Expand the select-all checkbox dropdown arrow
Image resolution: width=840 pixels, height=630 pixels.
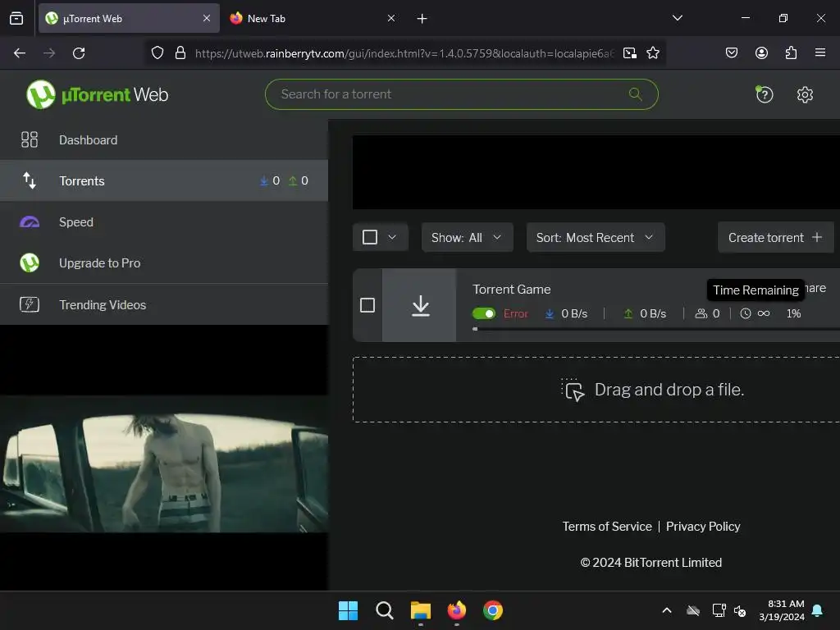coord(392,237)
